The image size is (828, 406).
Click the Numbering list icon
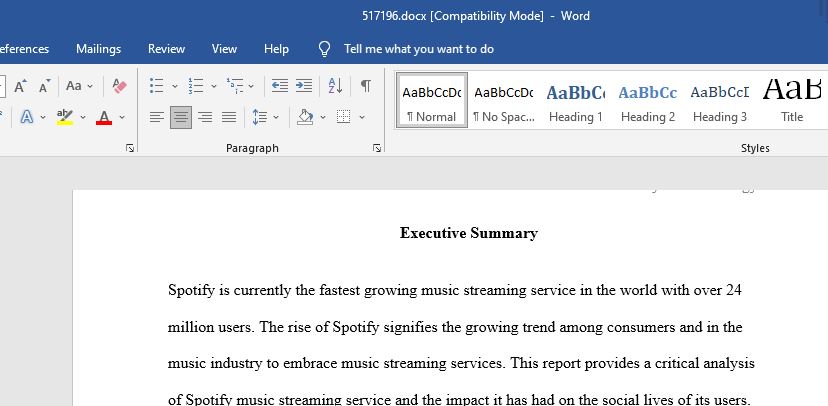[x=195, y=86]
